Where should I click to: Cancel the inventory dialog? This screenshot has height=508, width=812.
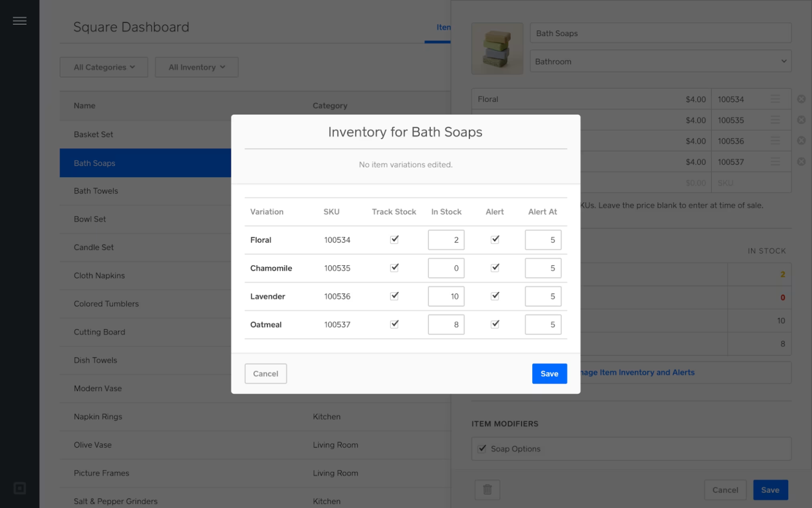pos(265,374)
